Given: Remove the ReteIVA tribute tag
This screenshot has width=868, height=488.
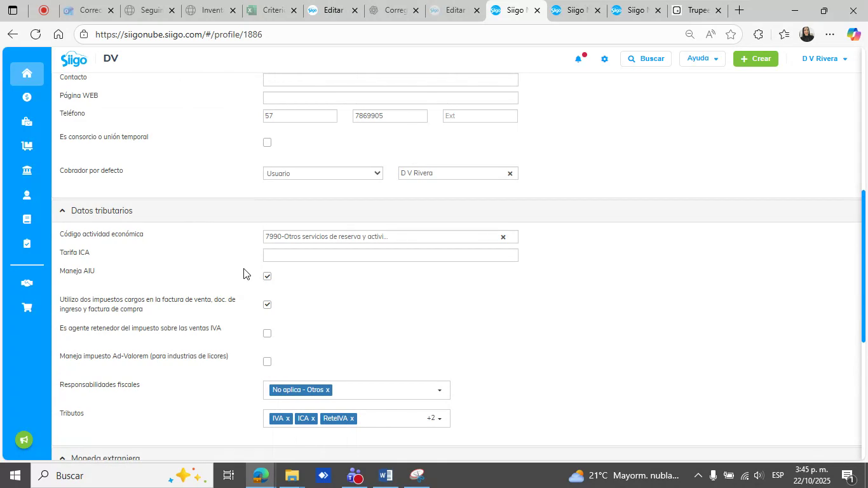Looking at the screenshot, I should tap(351, 418).
